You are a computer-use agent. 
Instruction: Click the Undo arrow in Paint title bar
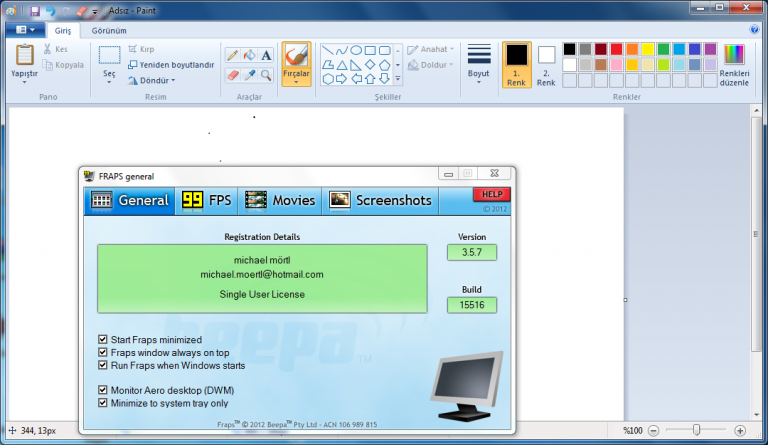(x=50, y=11)
